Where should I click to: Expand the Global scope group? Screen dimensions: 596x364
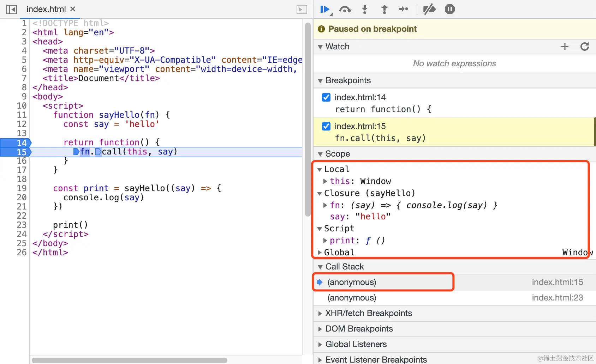(320, 253)
